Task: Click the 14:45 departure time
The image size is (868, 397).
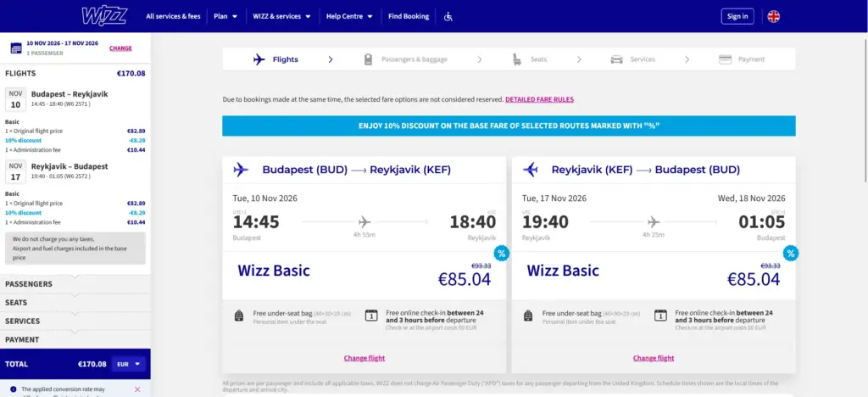Action: [x=256, y=222]
